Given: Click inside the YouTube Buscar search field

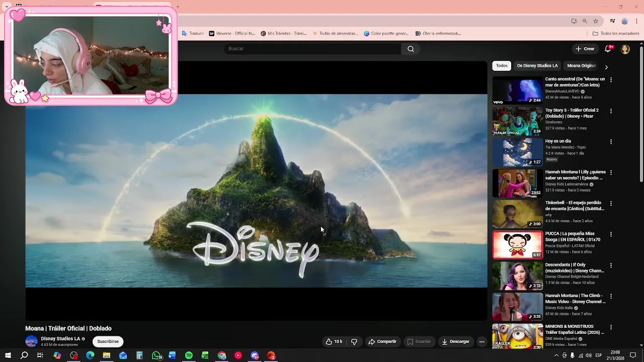Looking at the screenshot, I should click(x=312, y=49).
